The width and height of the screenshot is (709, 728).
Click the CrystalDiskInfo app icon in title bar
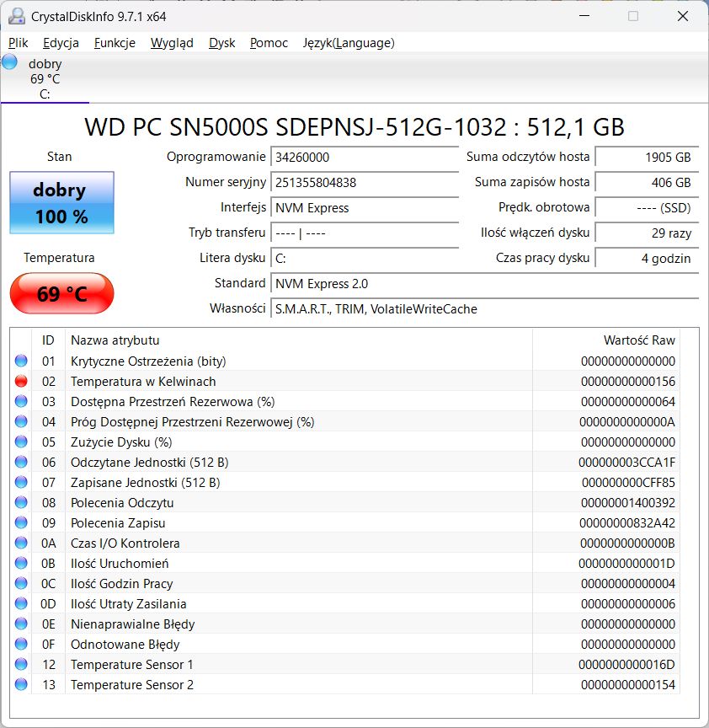[17, 16]
